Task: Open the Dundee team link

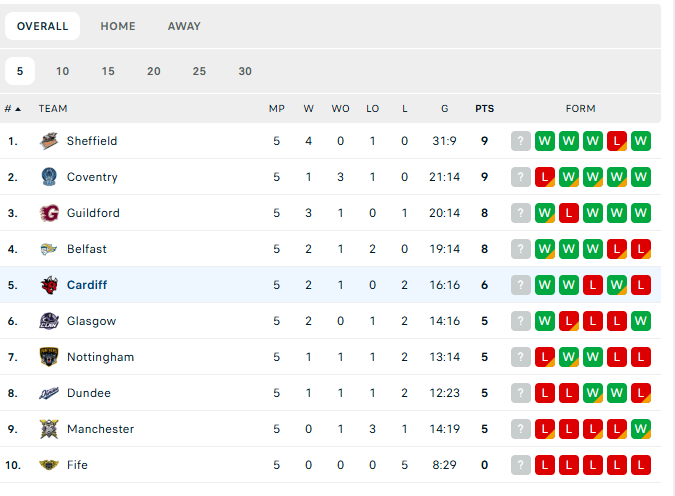Action: pyautogui.click(x=89, y=393)
